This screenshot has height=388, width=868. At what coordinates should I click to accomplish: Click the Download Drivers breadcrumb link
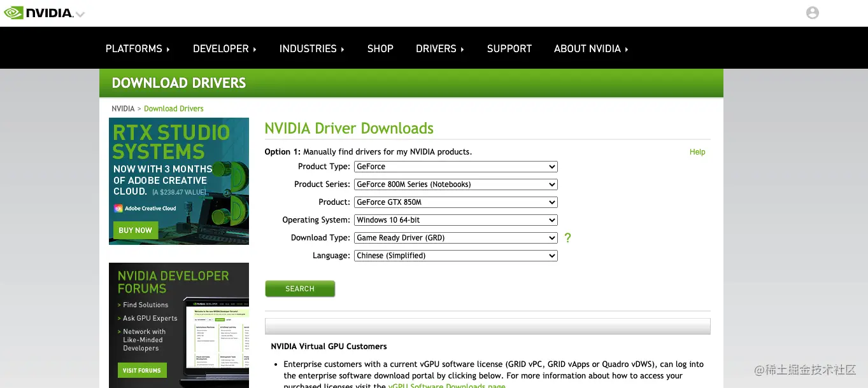coord(174,109)
